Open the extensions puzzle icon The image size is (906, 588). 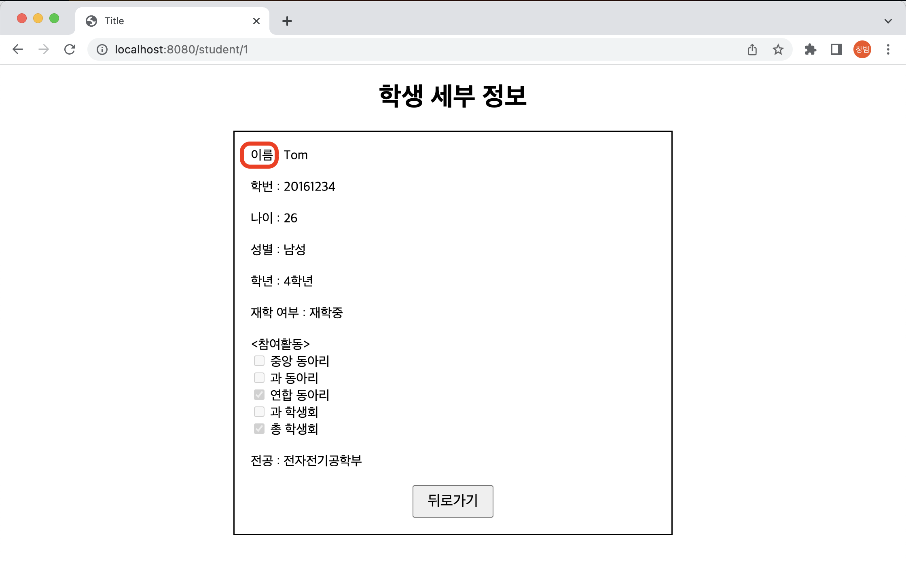[810, 49]
